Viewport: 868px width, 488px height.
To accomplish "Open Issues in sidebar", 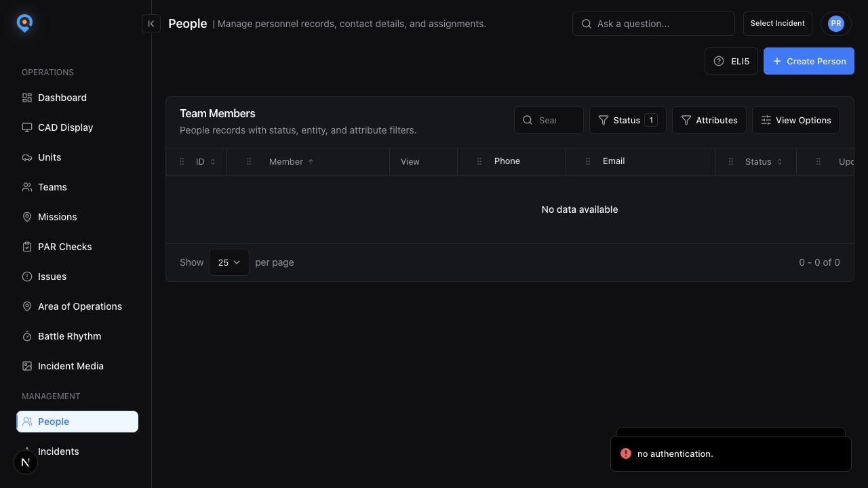I will (77, 277).
